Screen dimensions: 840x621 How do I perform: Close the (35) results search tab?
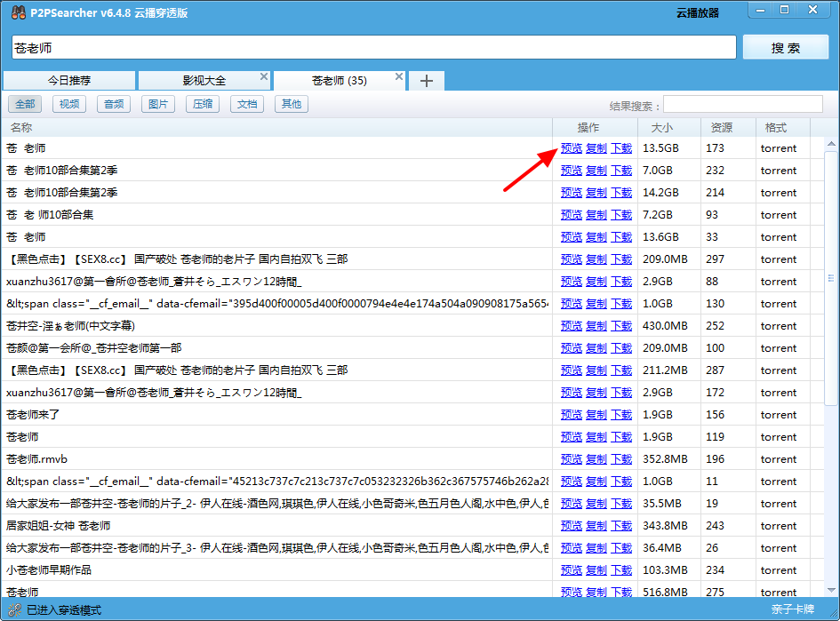pyautogui.click(x=399, y=76)
